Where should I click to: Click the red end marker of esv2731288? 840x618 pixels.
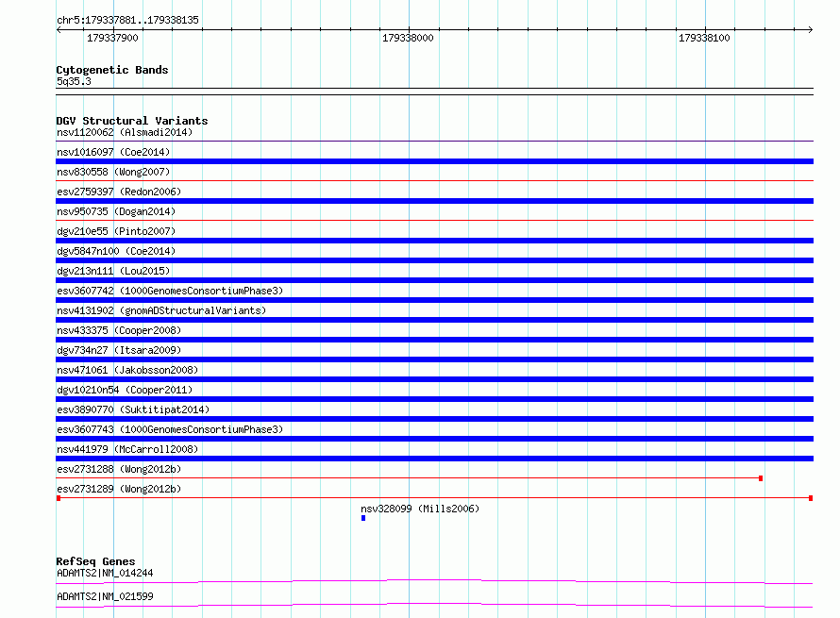[761, 478]
